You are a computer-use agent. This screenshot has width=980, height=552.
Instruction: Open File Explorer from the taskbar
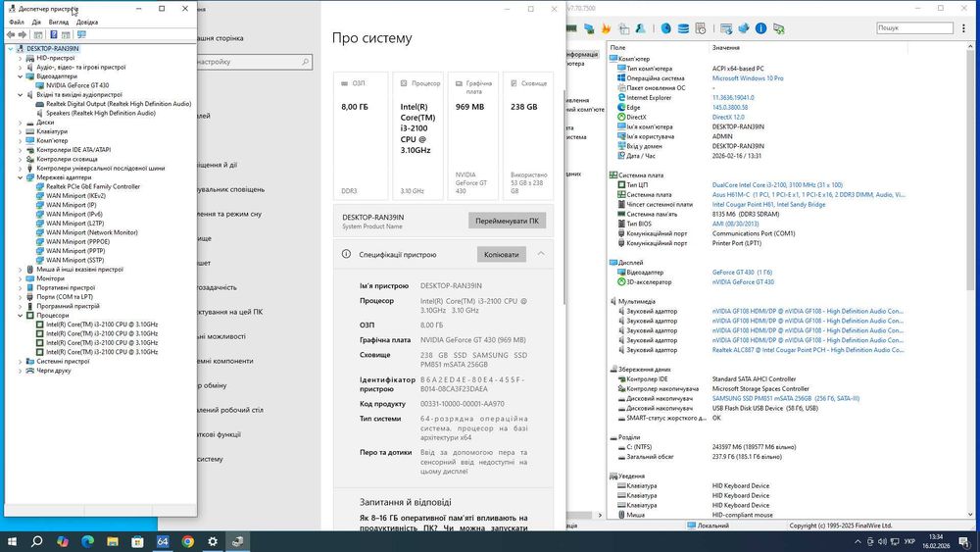click(x=113, y=541)
